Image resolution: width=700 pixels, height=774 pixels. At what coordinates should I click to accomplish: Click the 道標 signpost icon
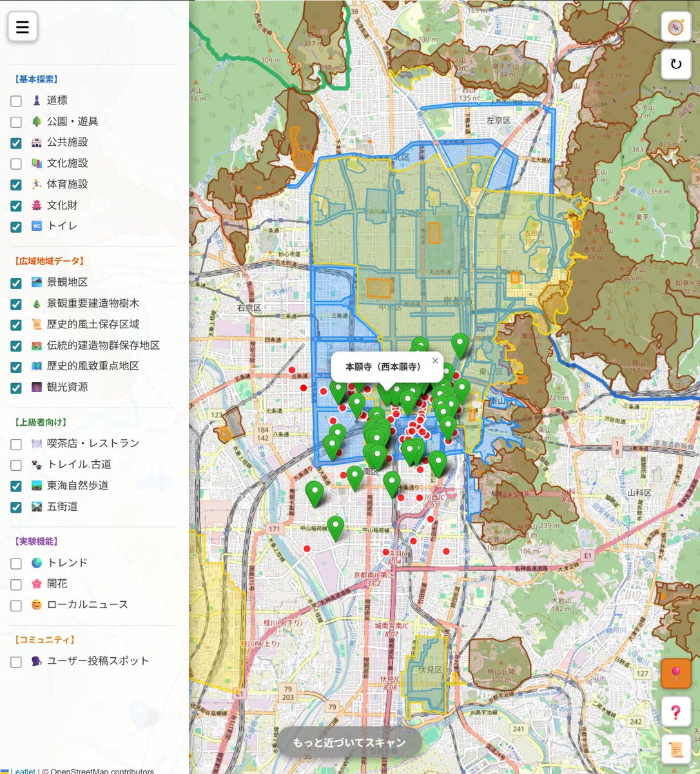coord(37,101)
